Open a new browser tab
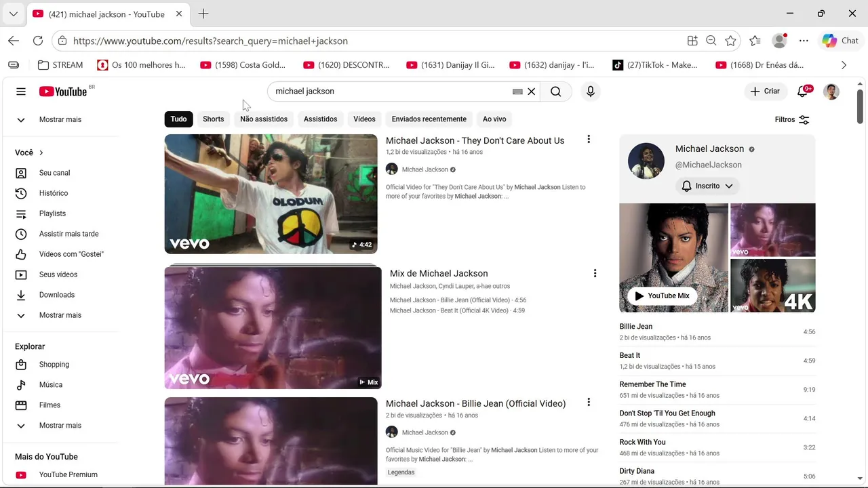 (203, 14)
